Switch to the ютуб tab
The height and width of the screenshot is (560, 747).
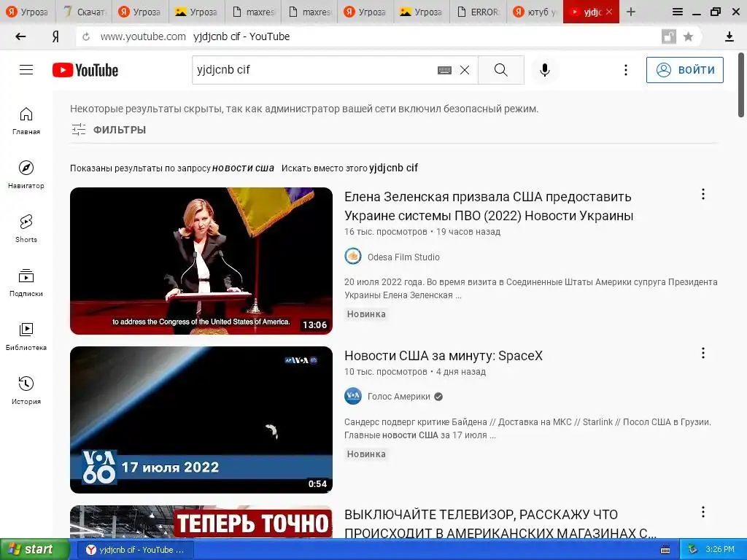tap(535, 12)
